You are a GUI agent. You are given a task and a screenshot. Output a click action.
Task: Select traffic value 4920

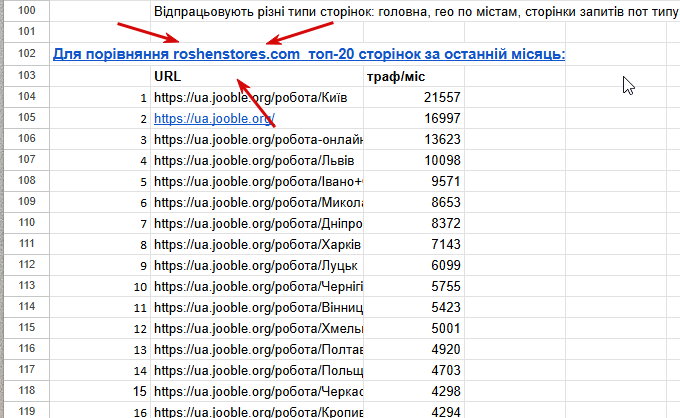pyautogui.click(x=414, y=349)
